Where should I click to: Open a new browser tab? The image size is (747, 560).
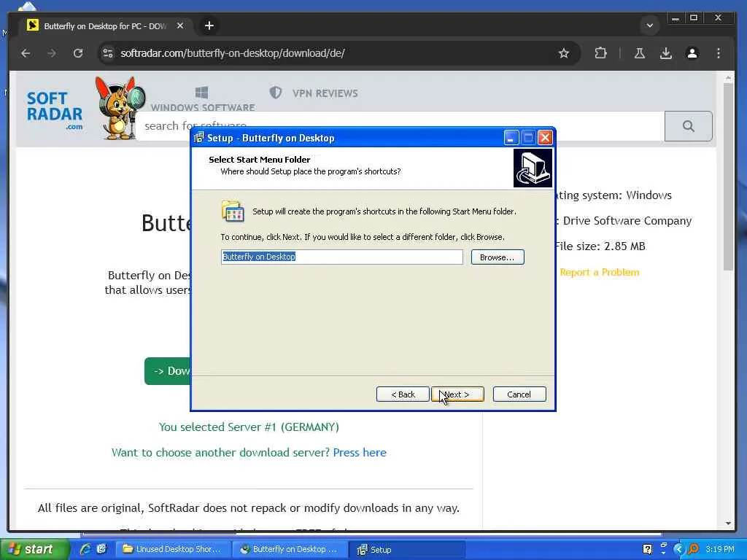pos(209,26)
